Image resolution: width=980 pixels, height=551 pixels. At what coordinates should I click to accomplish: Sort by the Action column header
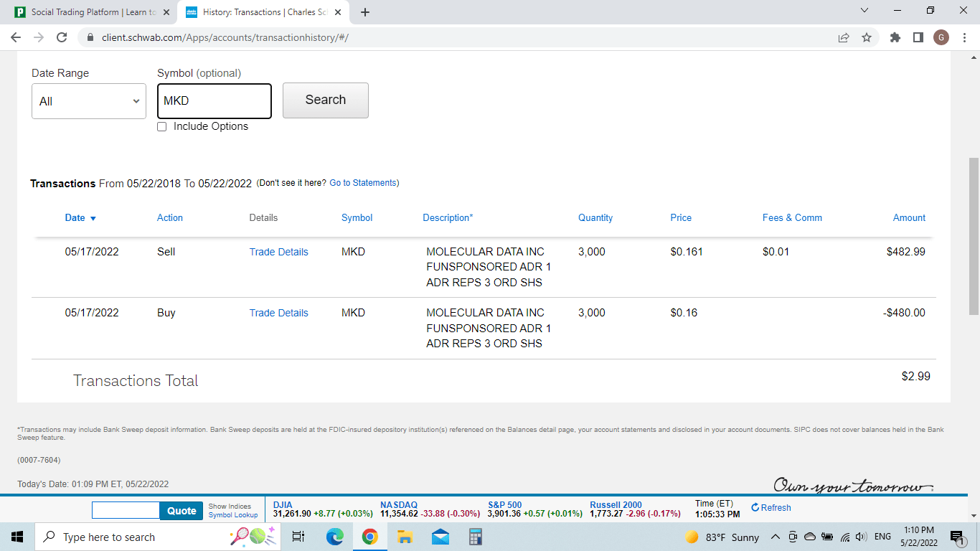[170, 218]
